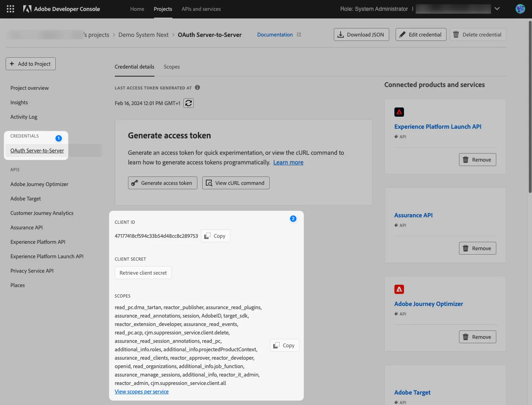Go to the Home tab
The width and height of the screenshot is (532, 405).
(137, 9)
